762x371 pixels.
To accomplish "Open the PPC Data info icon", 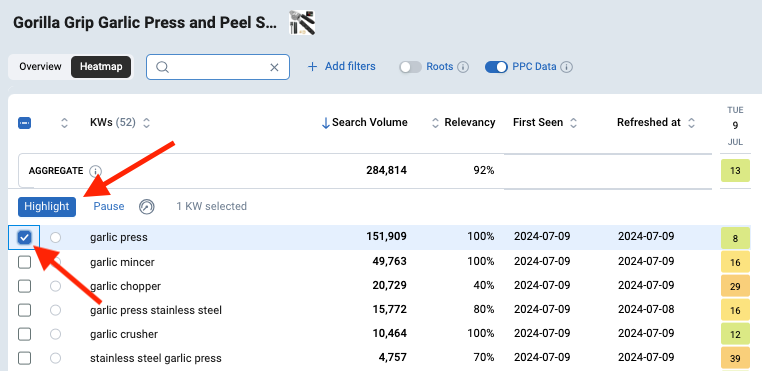I will [x=566, y=67].
